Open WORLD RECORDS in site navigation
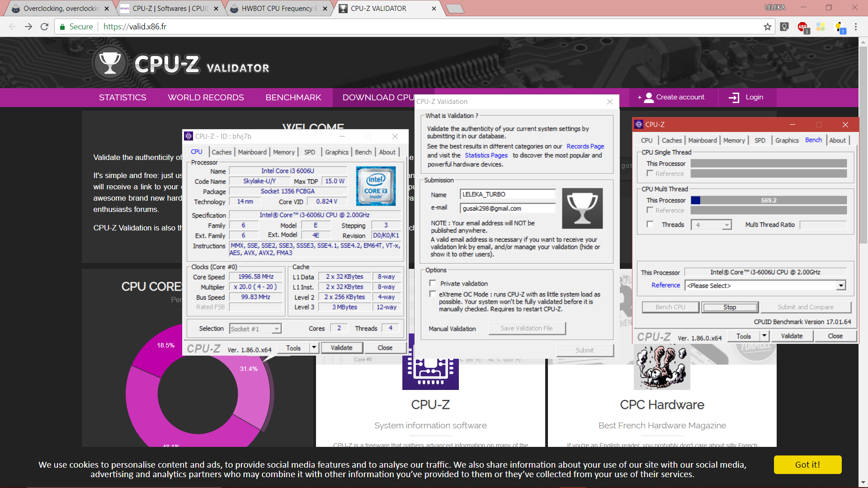Screen dimensions: 868x488 click(206, 98)
